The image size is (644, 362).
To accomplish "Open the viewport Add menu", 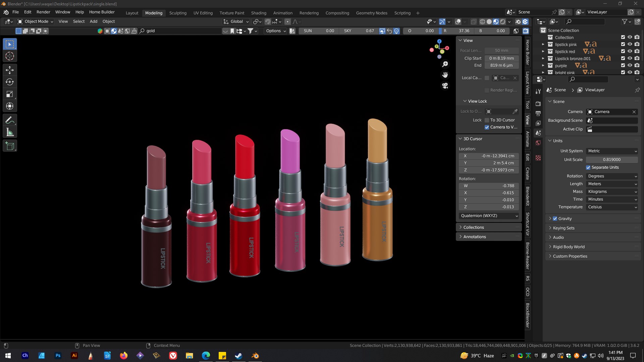I will pos(94,21).
